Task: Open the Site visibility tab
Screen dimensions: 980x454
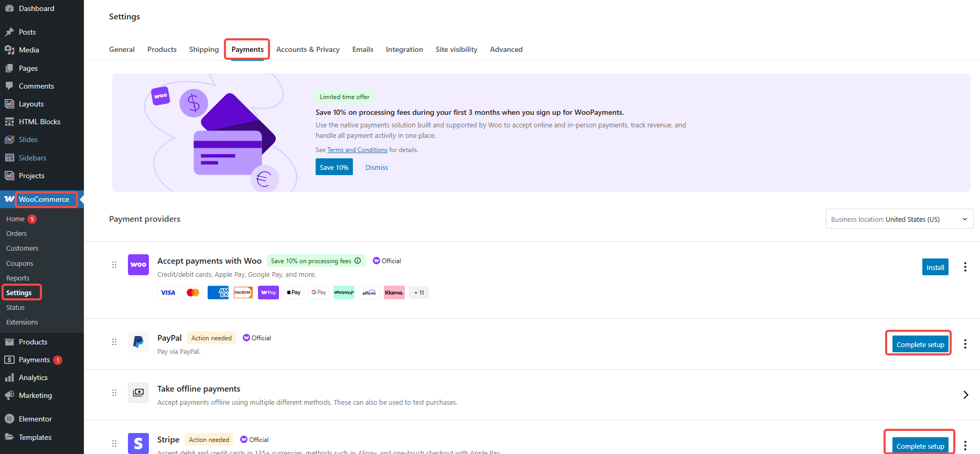Action: click(x=456, y=49)
